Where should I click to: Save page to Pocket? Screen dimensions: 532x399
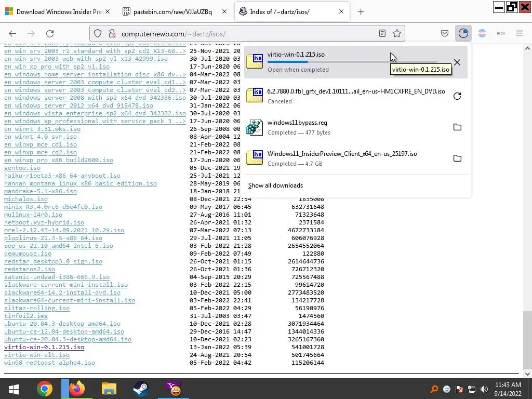pos(445,33)
